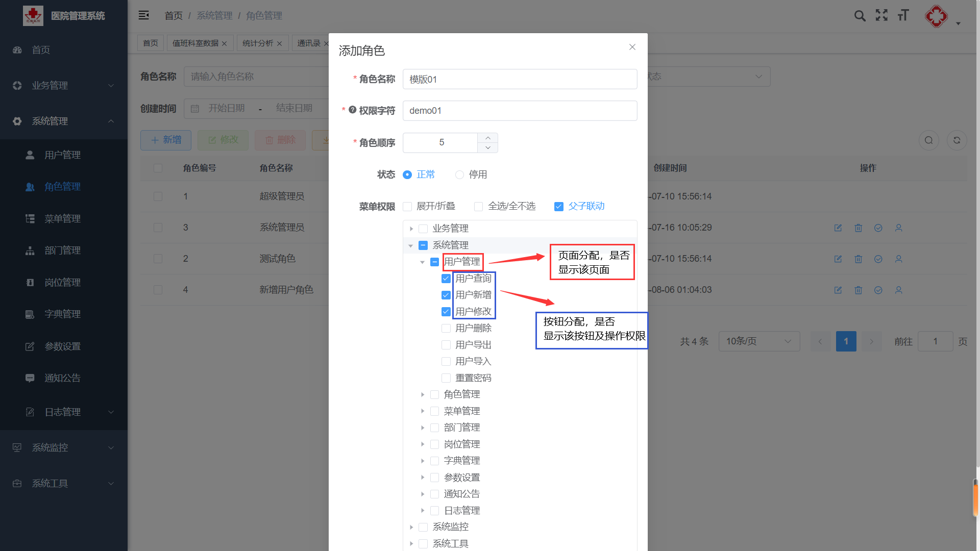Click edit icon for 系统管理员 row

(x=838, y=228)
